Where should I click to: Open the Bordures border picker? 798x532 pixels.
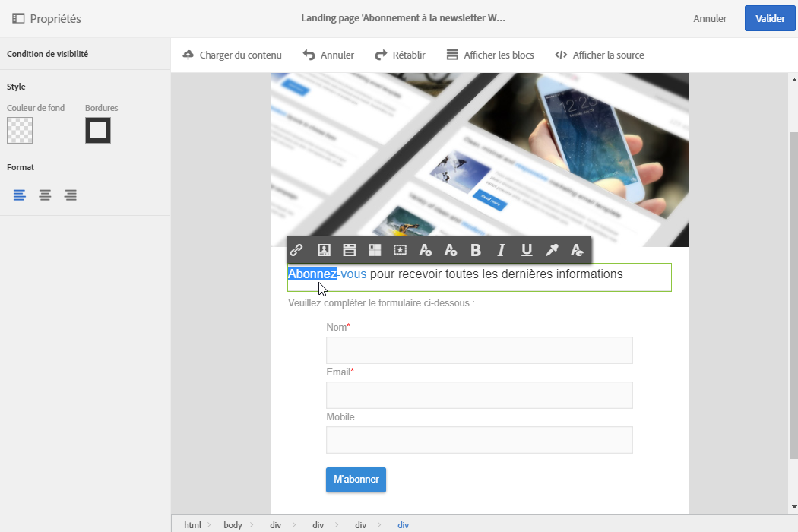(98, 130)
